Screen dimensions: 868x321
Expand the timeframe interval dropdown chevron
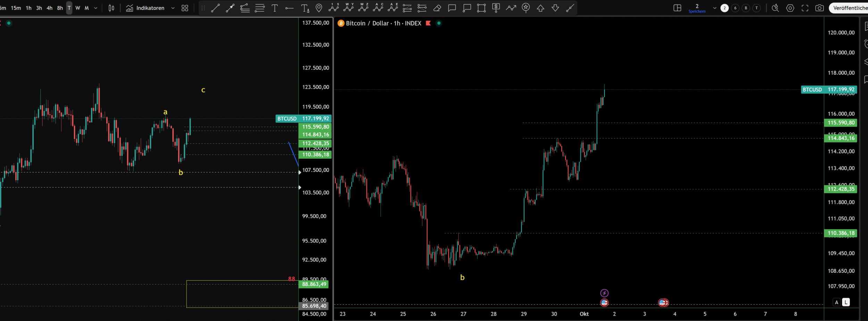(96, 8)
